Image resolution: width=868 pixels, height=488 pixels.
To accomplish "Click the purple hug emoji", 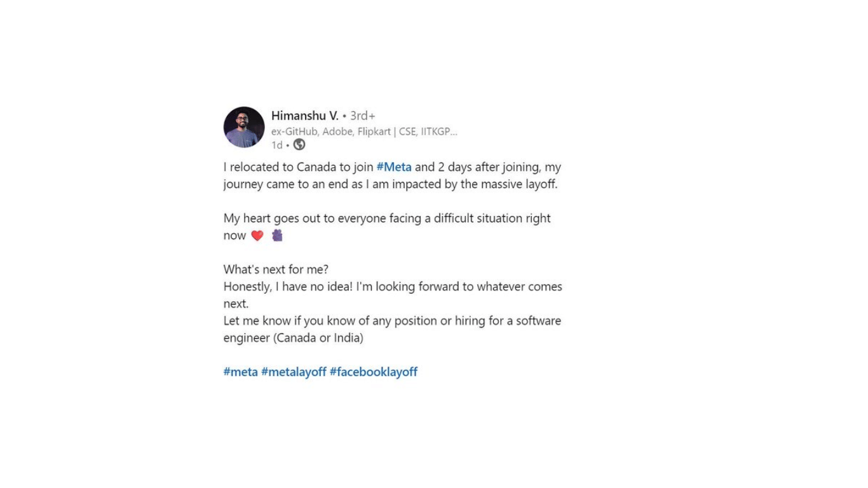I will 277,236.
